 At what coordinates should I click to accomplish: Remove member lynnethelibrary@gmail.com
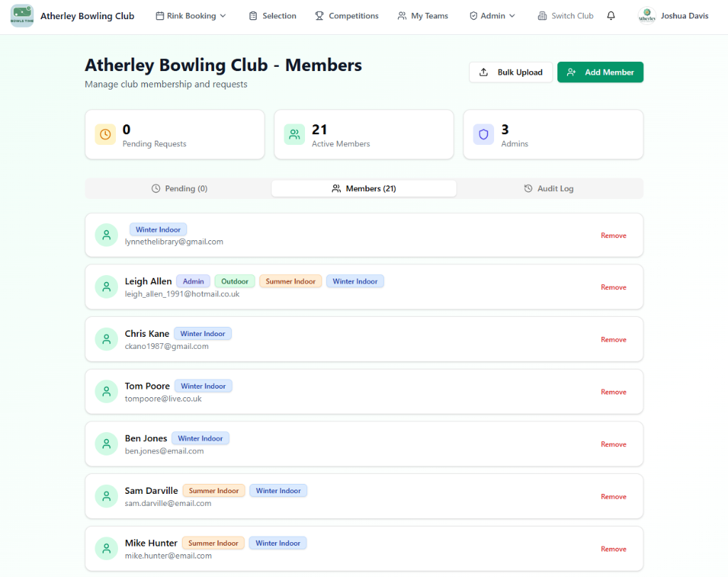(x=614, y=235)
